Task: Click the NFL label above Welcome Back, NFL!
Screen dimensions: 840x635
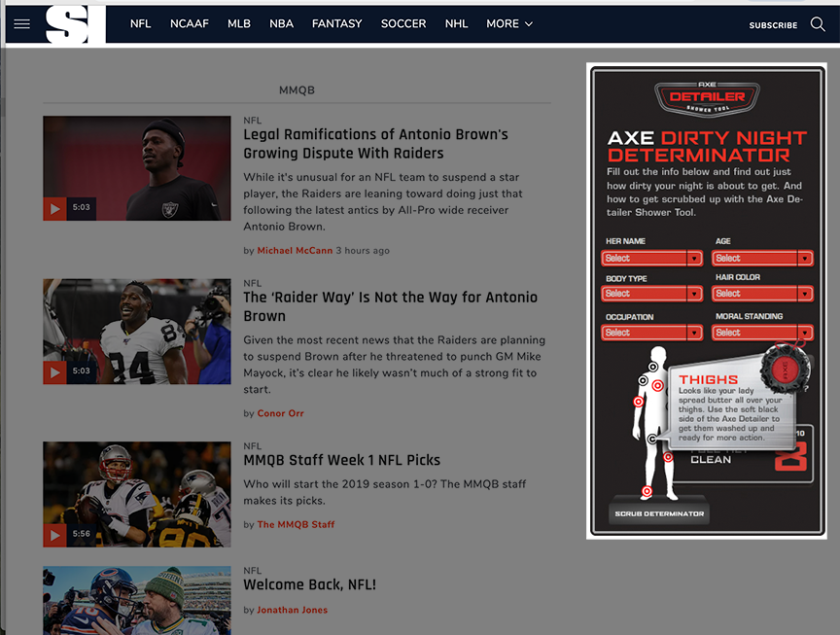Action: [253, 570]
